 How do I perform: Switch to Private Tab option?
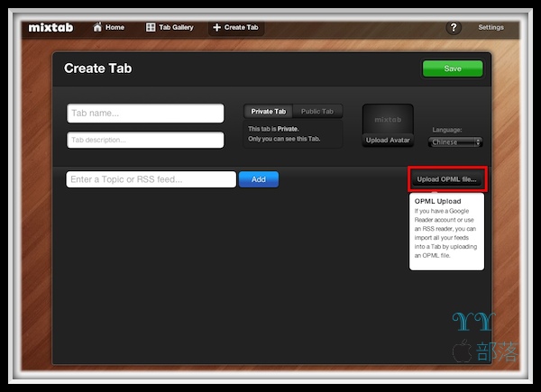tap(269, 112)
